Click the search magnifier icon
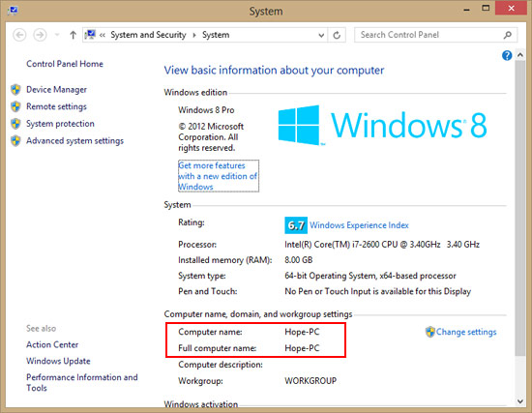The height and width of the screenshot is (413, 532). (x=508, y=35)
